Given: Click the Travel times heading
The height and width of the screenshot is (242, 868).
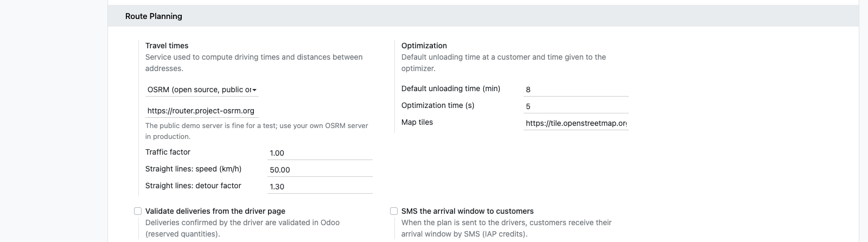Looking at the screenshot, I should point(167,46).
